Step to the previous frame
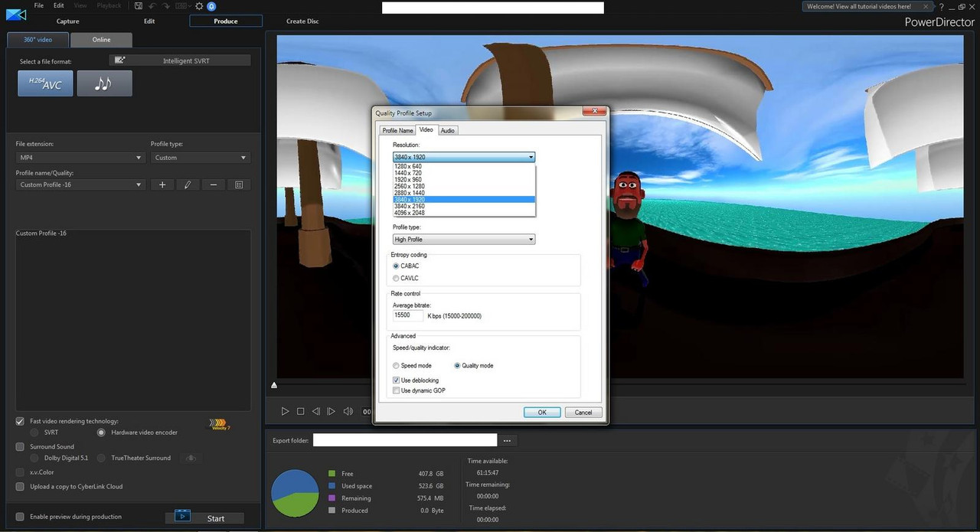 315,411
